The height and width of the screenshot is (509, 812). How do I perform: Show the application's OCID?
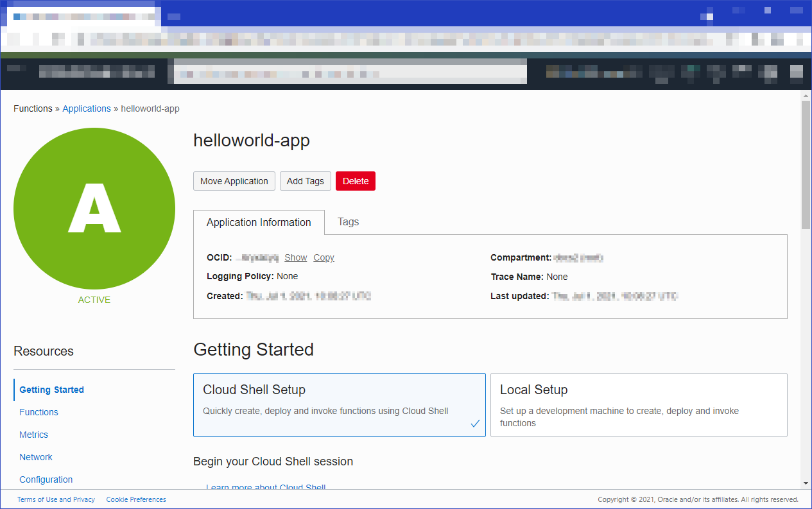pos(295,257)
